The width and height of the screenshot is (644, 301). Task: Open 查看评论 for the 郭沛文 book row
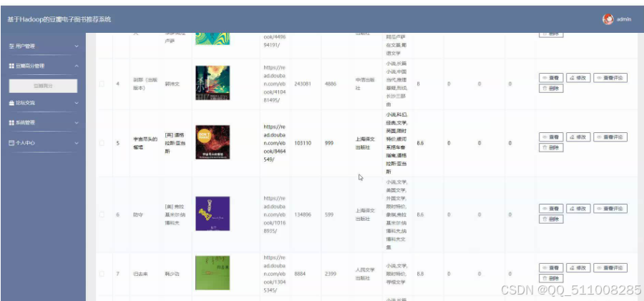610,78
